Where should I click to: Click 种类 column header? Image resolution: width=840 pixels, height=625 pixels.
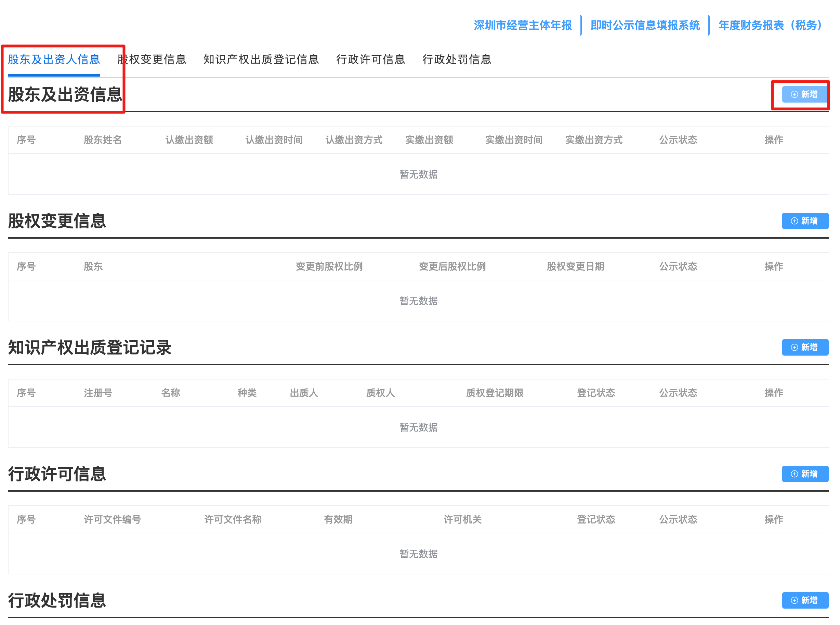tap(247, 393)
